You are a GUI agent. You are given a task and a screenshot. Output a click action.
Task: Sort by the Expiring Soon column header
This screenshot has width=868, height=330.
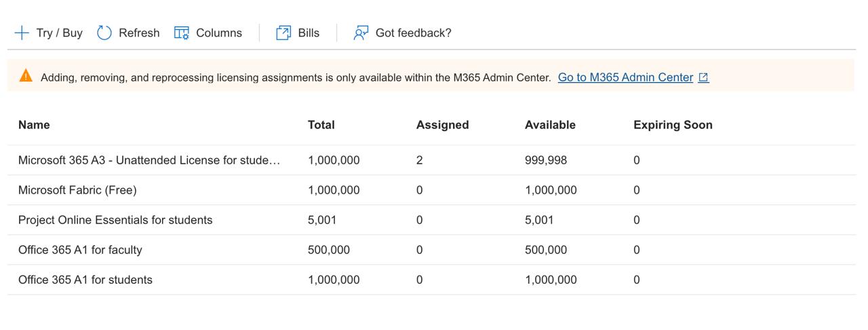click(x=673, y=125)
